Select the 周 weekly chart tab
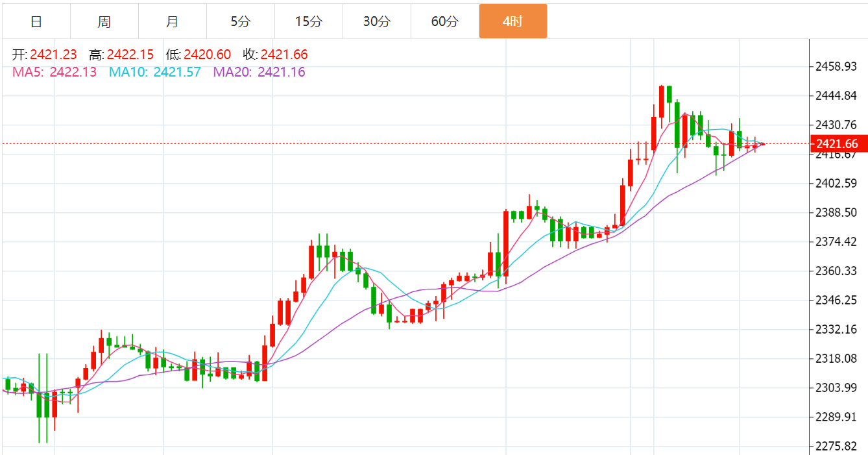Screen dimensions: 868x455 click(104, 21)
